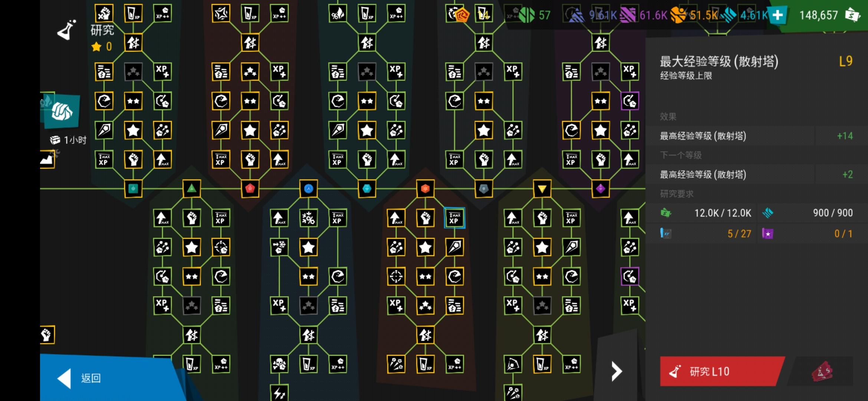868x401 pixels.
Task: Open the skull and crossbones research node
Action: pos(279,364)
